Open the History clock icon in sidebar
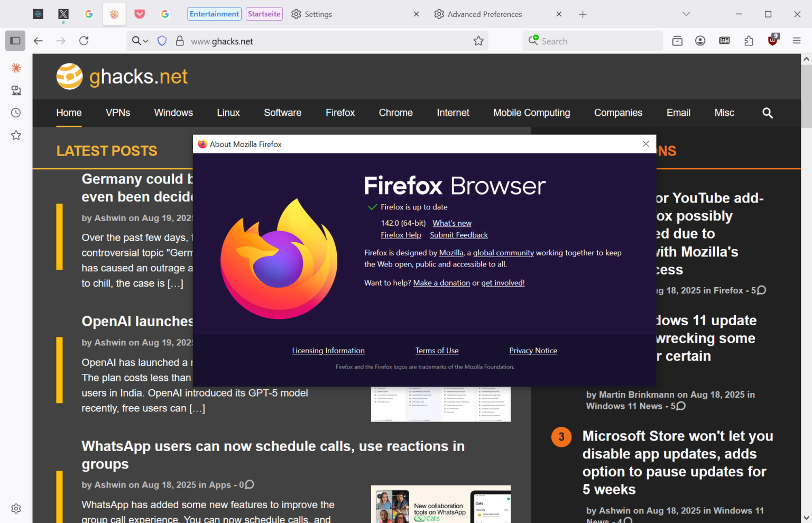The width and height of the screenshot is (812, 523). click(16, 112)
